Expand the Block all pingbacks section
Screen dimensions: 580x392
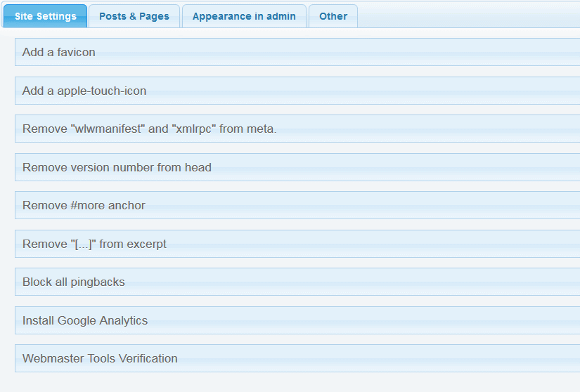pyautogui.click(x=297, y=282)
